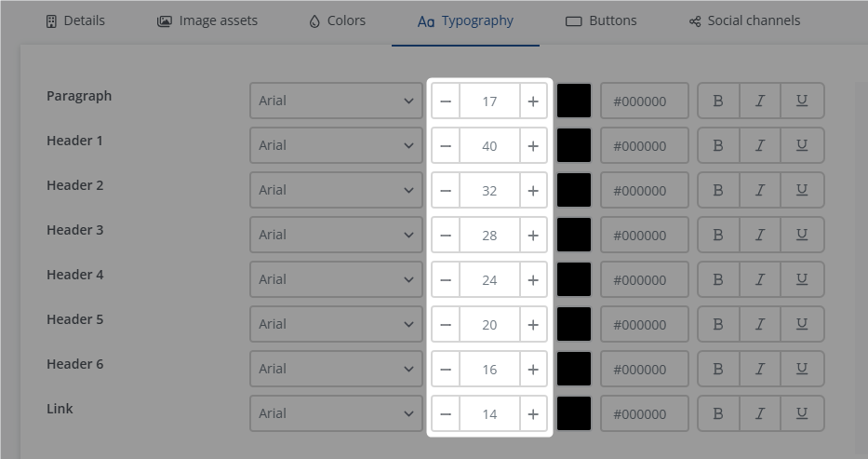Increase the Paragraph font size with plus
This screenshot has height=459, width=868.
533,101
